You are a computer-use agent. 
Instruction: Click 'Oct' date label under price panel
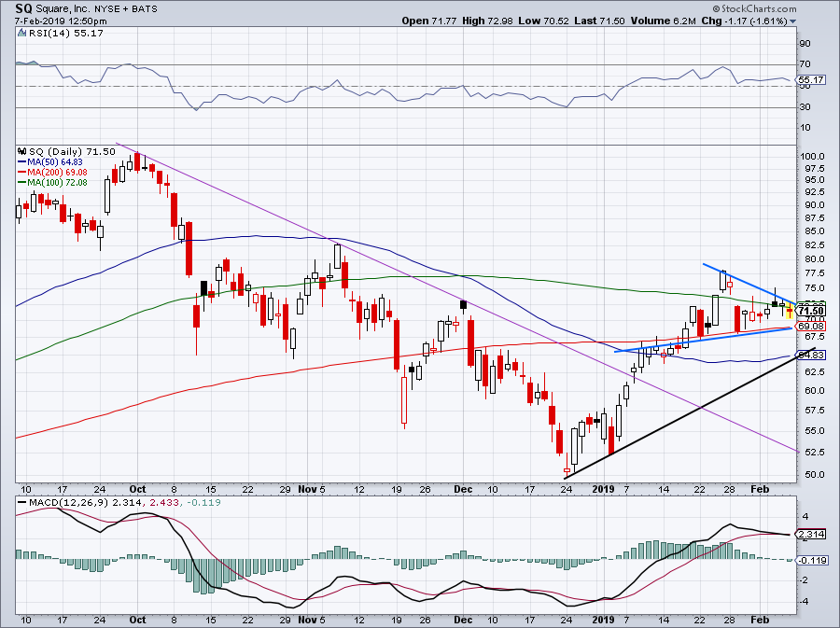coord(138,489)
